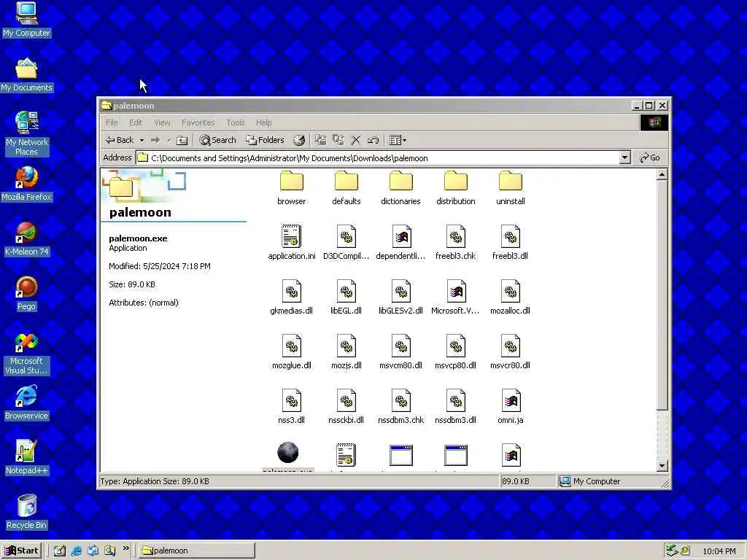Open the distribution folder
Image resolution: width=747 pixels, height=560 pixels.
pyautogui.click(x=455, y=188)
